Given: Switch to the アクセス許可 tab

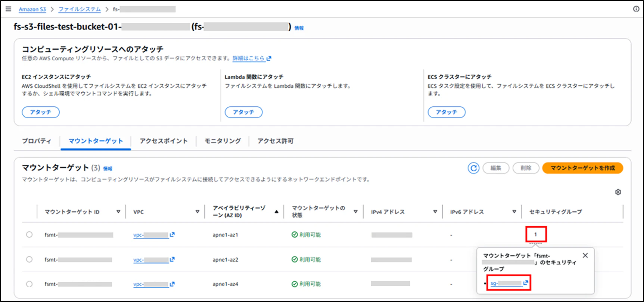Looking at the screenshot, I should (276, 141).
